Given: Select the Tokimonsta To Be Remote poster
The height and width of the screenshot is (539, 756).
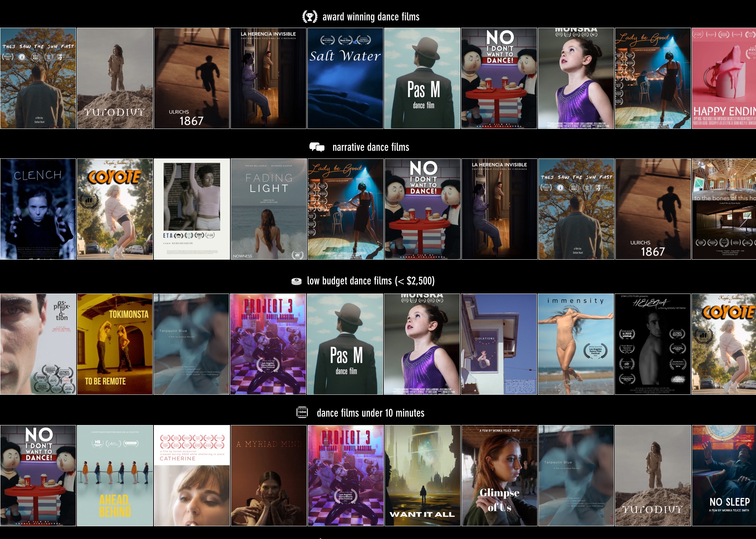Looking at the screenshot, I should [115, 344].
